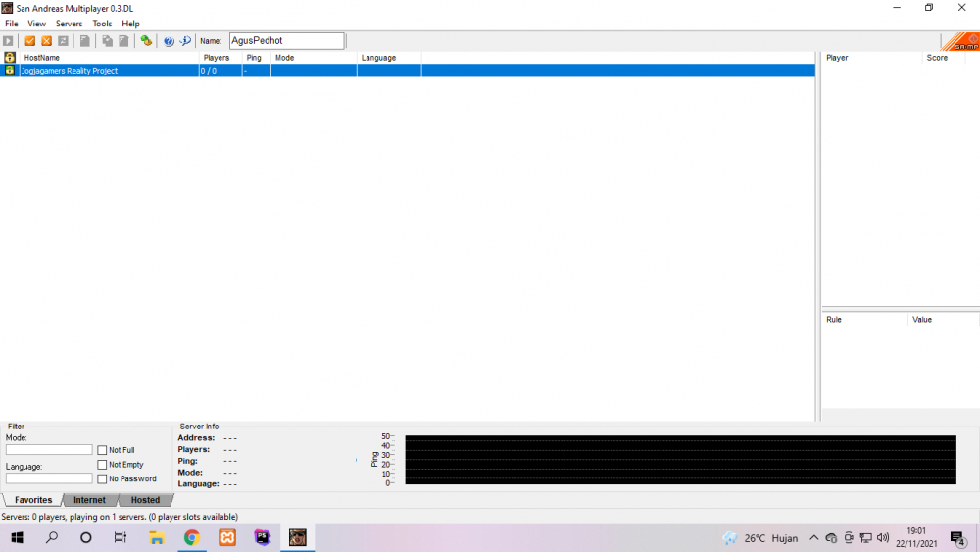Sort by Ping column header
Screen dimensions: 980x552
(x=256, y=58)
